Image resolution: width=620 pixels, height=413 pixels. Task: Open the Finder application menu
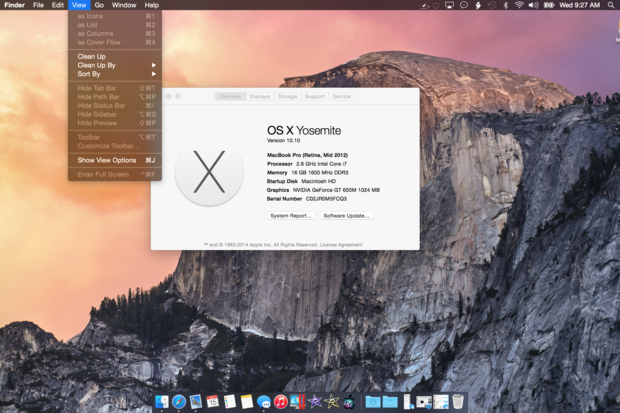click(15, 5)
